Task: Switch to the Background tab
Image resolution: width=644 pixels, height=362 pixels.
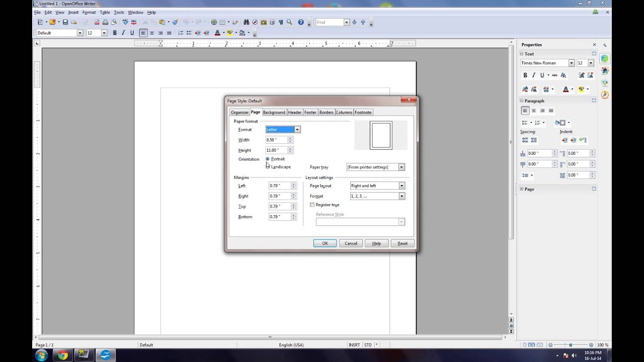Action: 274,112
